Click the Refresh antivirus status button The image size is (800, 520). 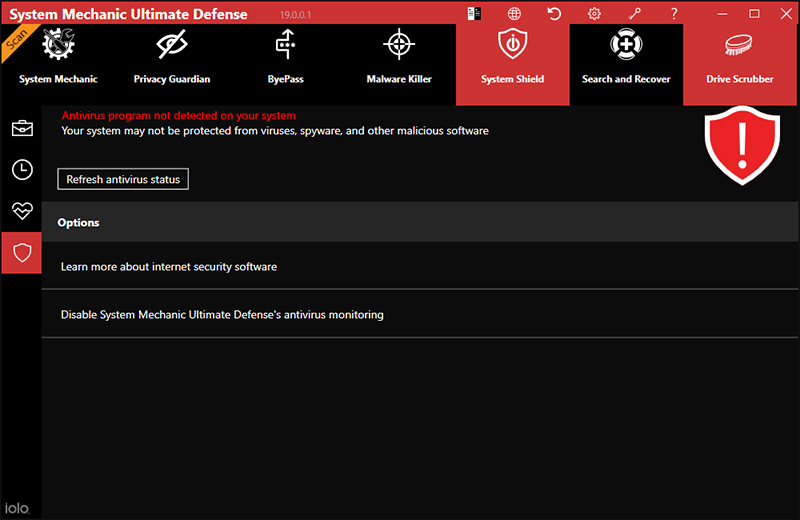(x=123, y=179)
